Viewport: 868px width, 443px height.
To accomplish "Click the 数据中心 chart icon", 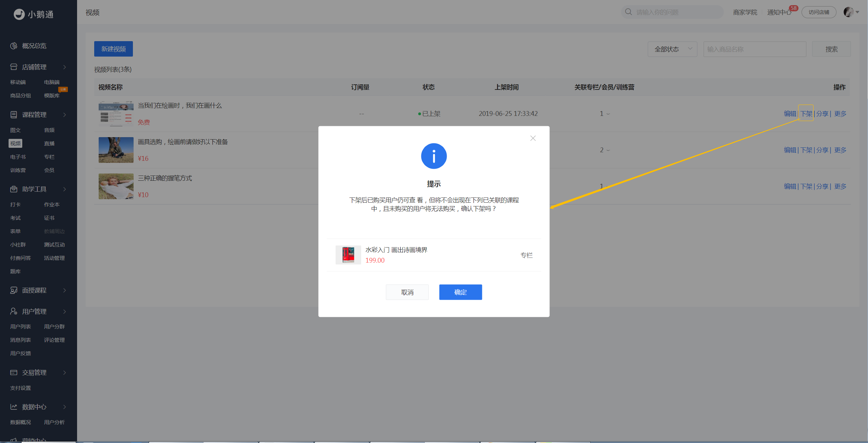I will 14,407.
